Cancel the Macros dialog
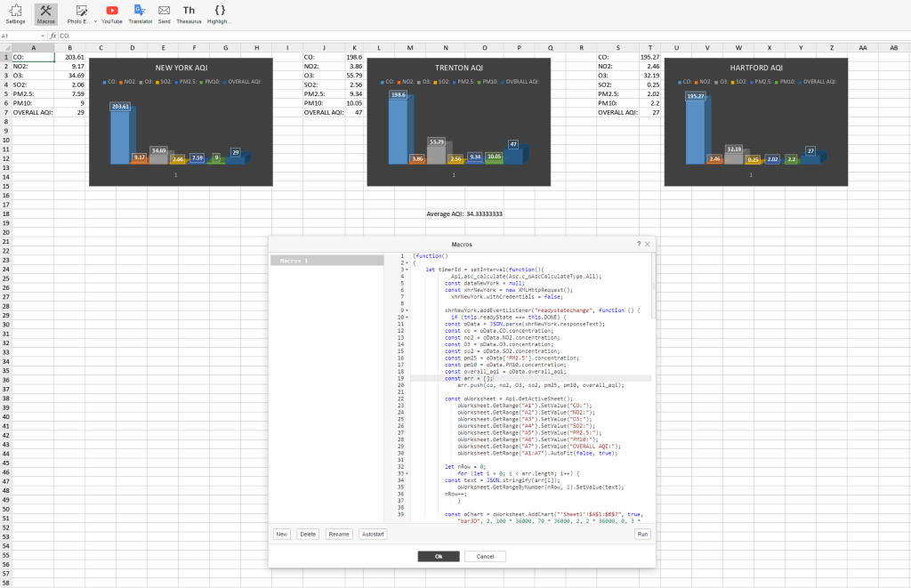 point(485,556)
